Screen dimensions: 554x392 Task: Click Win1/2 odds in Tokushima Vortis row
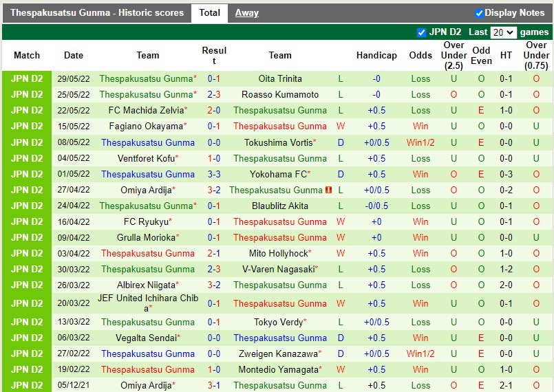click(420, 142)
